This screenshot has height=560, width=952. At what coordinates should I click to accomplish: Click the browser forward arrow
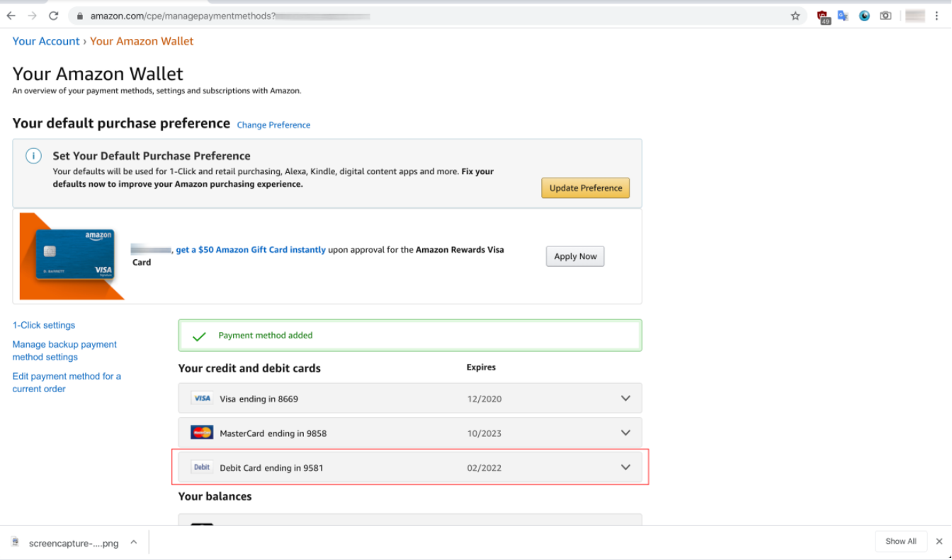(x=32, y=16)
